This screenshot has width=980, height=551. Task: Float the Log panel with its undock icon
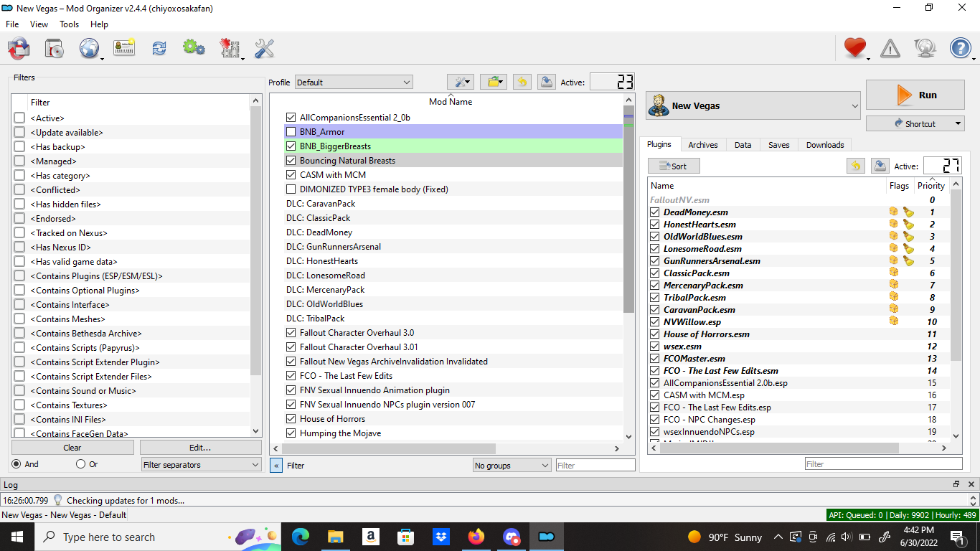tap(956, 484)
